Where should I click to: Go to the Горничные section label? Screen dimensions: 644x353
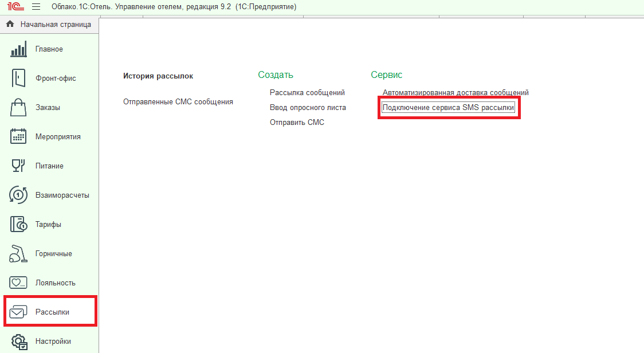pos(53,253)
